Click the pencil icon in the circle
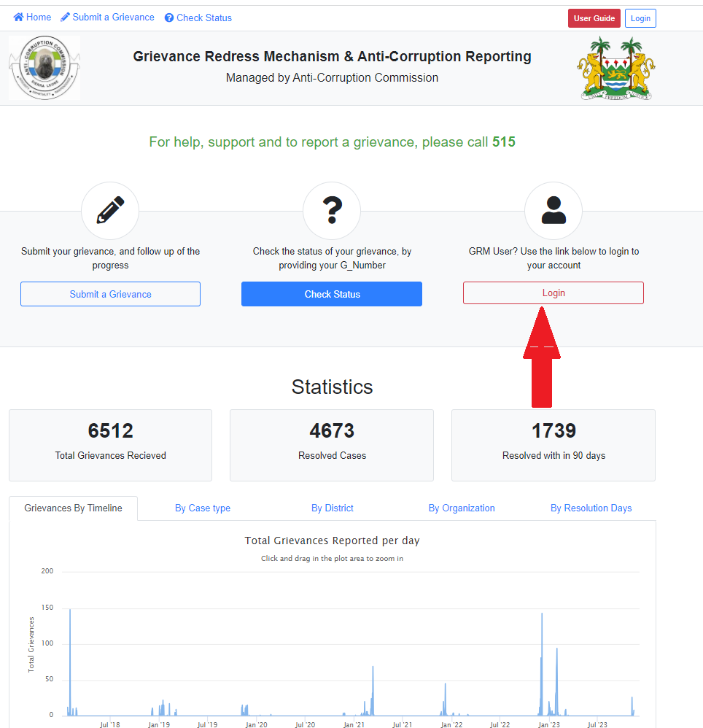Image resolution: width=703 pixels, height=728 pixels. 110,211
